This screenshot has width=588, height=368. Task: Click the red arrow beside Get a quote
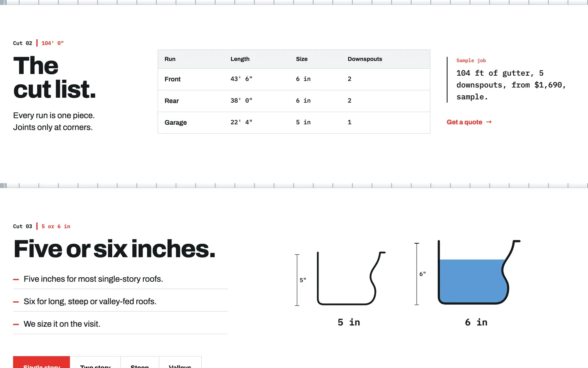[489, 122]
